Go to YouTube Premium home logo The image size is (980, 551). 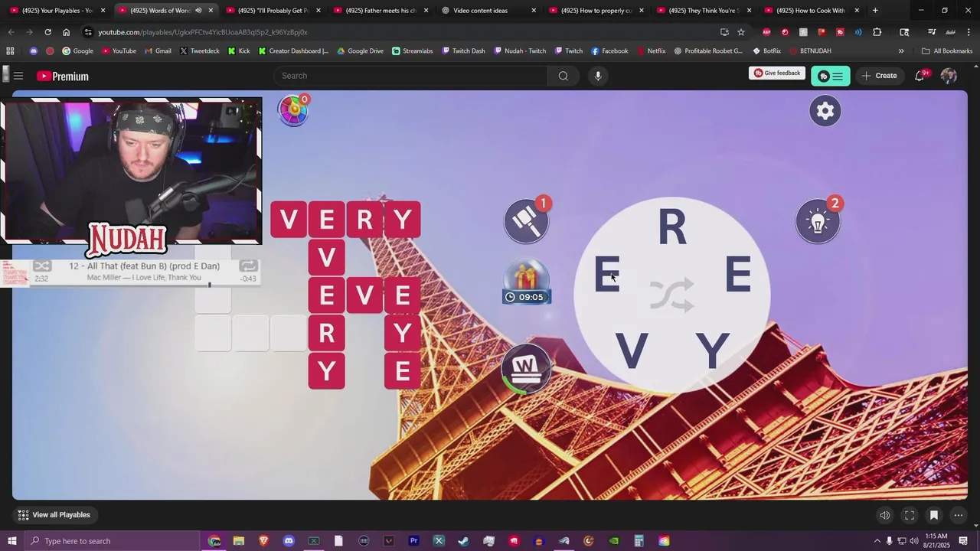63,76
